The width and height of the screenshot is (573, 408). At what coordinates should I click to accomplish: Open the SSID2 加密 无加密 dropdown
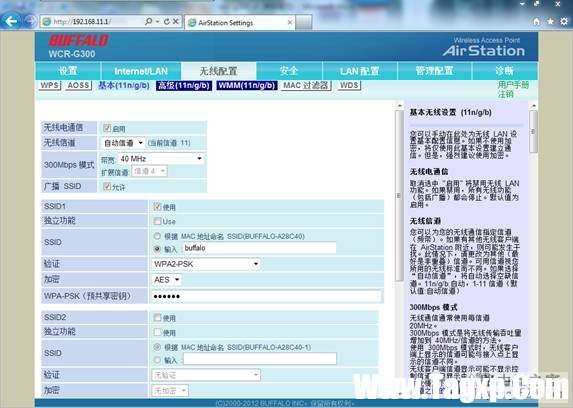pos(170,391)
